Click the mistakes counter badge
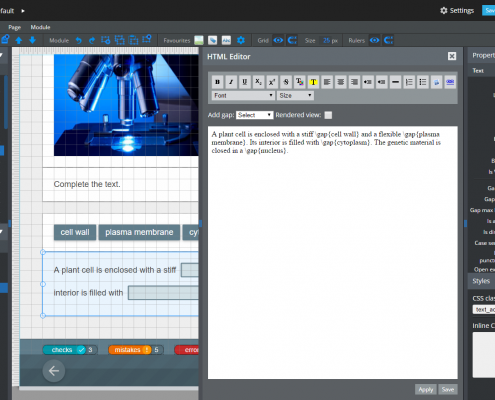The image size is (495, 400). tap(136, 350)
